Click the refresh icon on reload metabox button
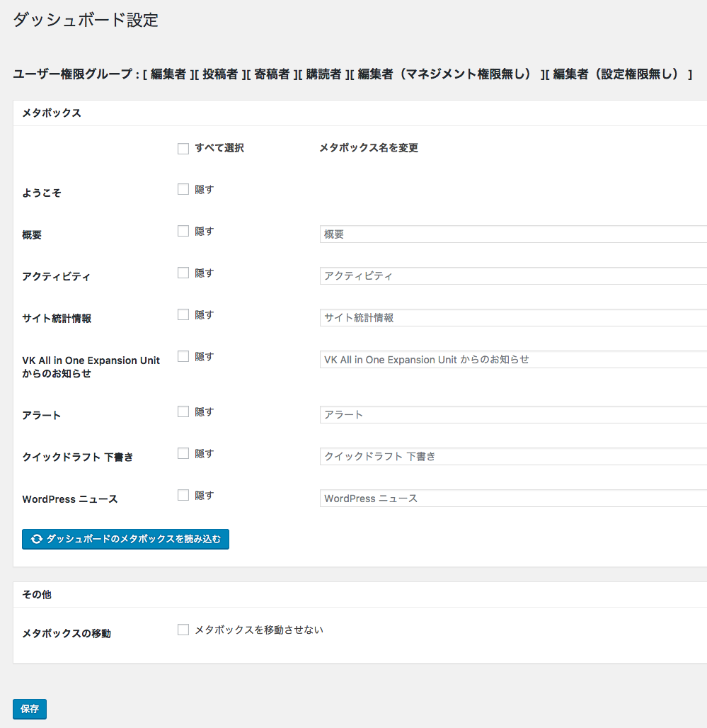The height and width of the screenshot is (728, 707). coord(37,540)
